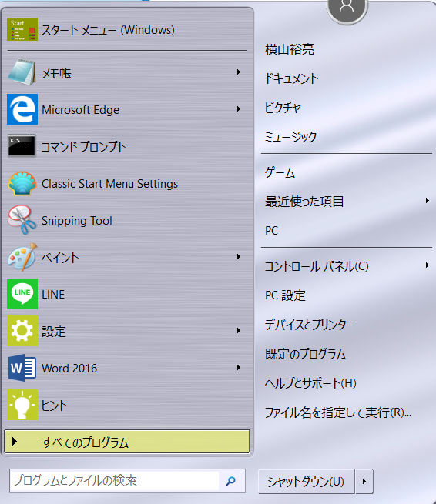Viewport: 436px width, 504px height.
Task: Open ドキュメント folder
Action: coord(291,78)
